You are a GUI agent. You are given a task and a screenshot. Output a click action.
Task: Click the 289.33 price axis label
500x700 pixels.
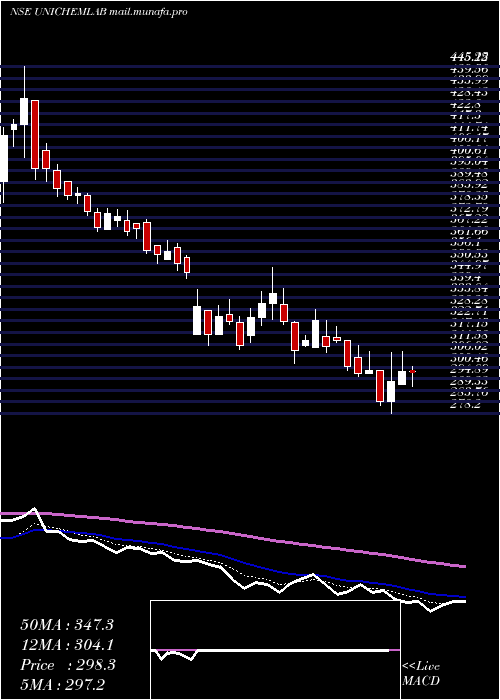click(x=469, y=382)
